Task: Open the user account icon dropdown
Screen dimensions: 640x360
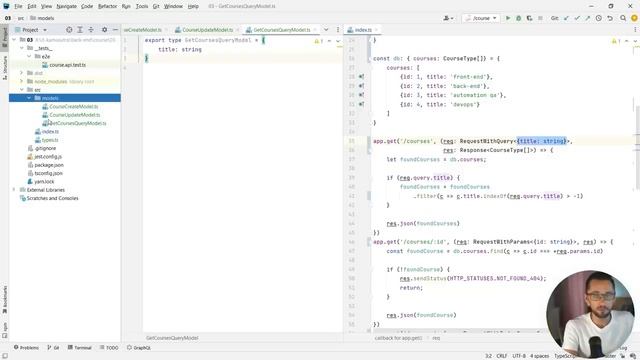Action: tap(448, 18)
